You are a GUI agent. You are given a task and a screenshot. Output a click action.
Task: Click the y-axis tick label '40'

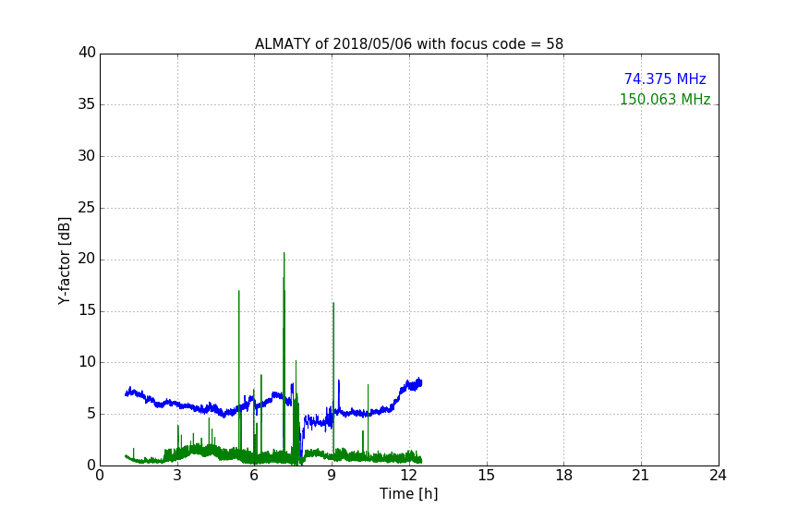(x=87, y=53)
